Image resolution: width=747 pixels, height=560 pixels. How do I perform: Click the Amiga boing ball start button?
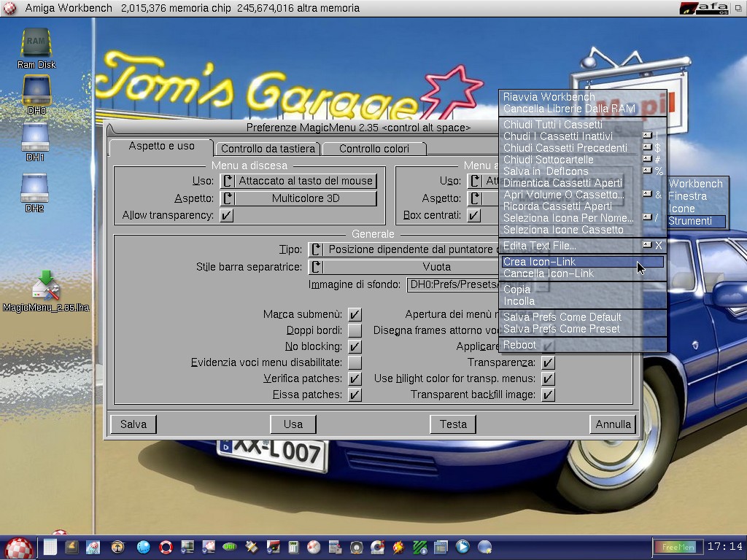(19, 547)
